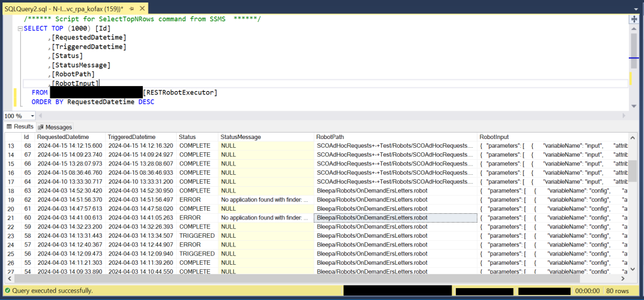Image resolution: width=644 pixels, height=300 pixels.
Task: Click the RobotInput cell for Id 59
Action: (x=553, y=226)
